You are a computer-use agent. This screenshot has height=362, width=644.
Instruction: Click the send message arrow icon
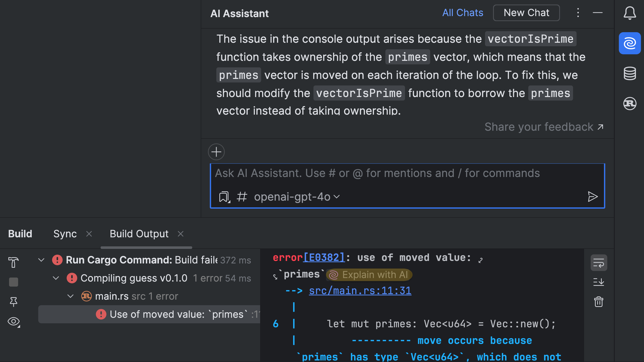[x=592, y=197]
